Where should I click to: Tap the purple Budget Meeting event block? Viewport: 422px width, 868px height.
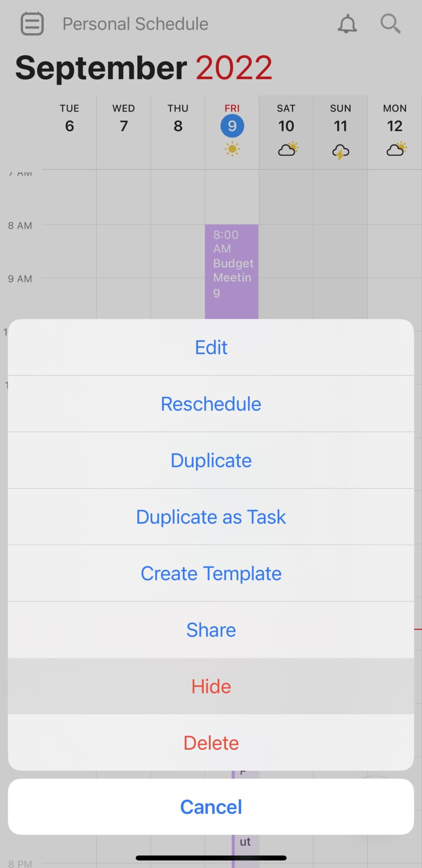232,271
